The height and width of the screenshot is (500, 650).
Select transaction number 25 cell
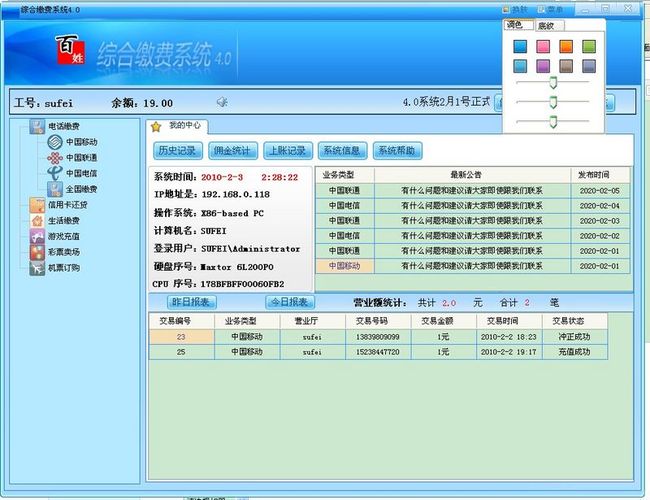coord(182,352)
